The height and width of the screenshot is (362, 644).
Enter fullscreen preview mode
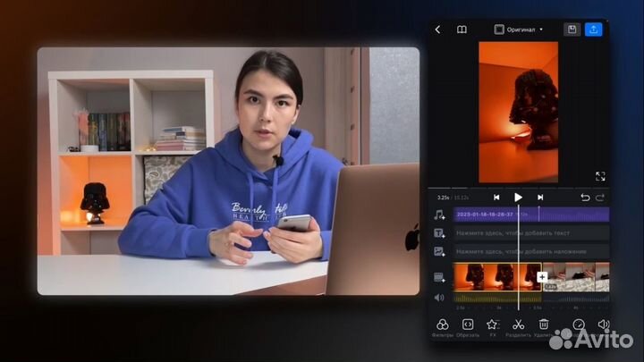(x=599, y=177)
